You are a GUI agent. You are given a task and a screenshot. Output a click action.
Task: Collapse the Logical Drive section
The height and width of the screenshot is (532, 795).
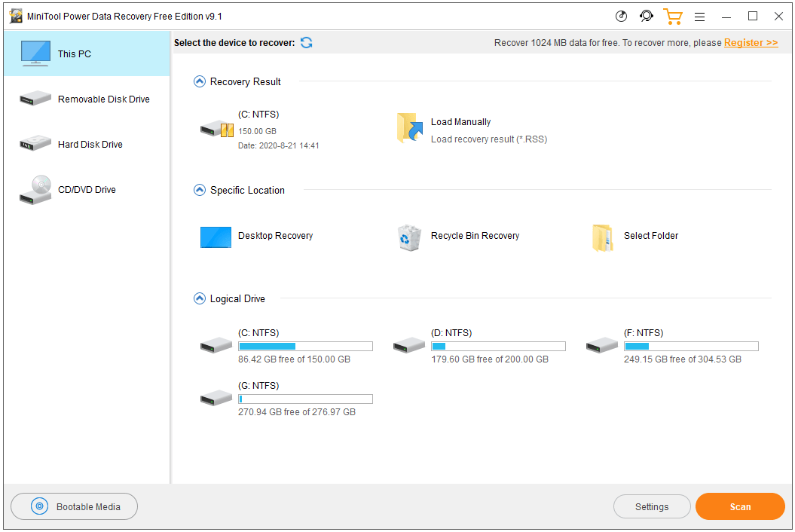pos(200,298)
